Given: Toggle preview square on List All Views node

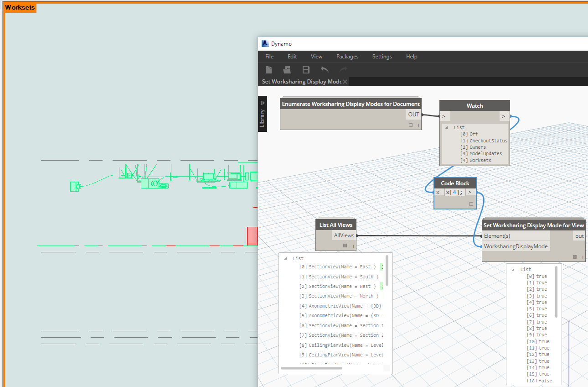Looking at the screenshot, I should click(345, 246).
